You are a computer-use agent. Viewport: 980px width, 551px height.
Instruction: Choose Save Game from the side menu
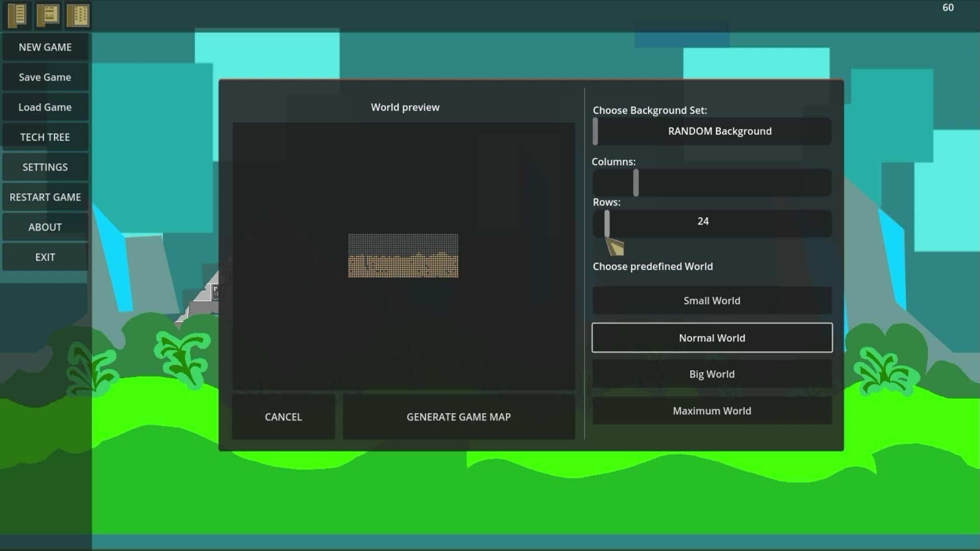(x=45, y=77)
